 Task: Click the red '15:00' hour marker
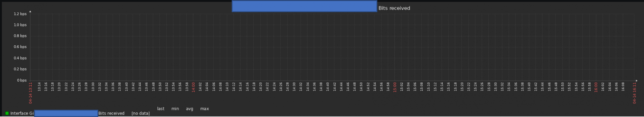tap(395, 87)
